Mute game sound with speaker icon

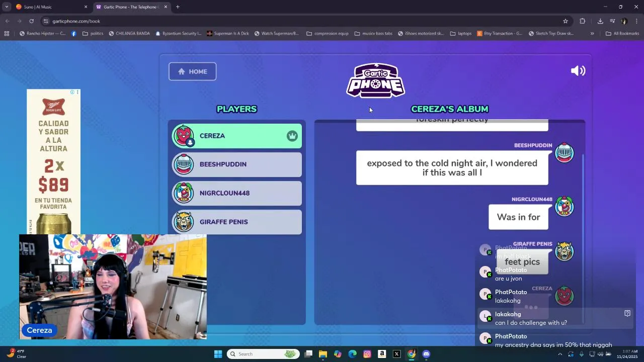578,71
